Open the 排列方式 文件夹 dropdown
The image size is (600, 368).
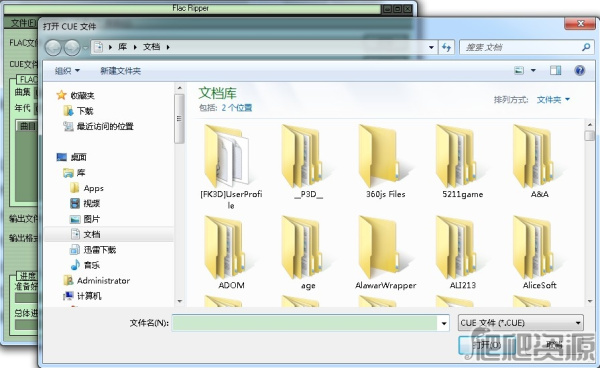tap(553, 99)
